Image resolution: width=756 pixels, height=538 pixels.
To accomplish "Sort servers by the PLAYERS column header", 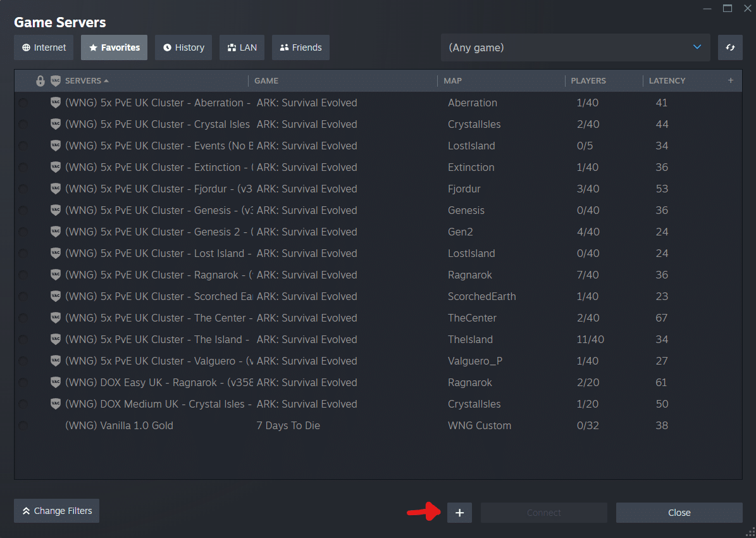I will pos(588,80).
